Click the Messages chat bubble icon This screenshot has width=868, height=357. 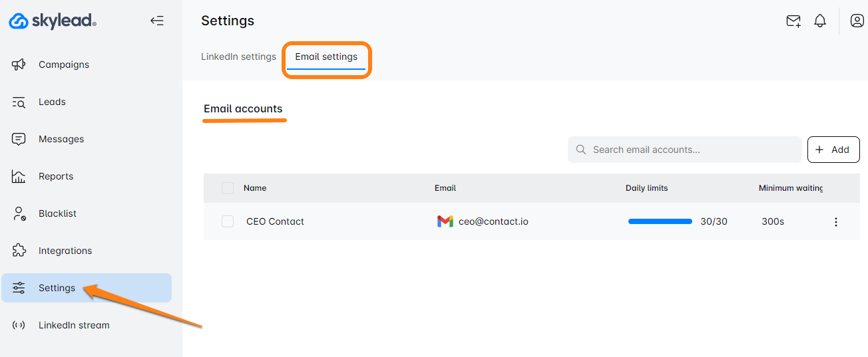tap(19, 139)
